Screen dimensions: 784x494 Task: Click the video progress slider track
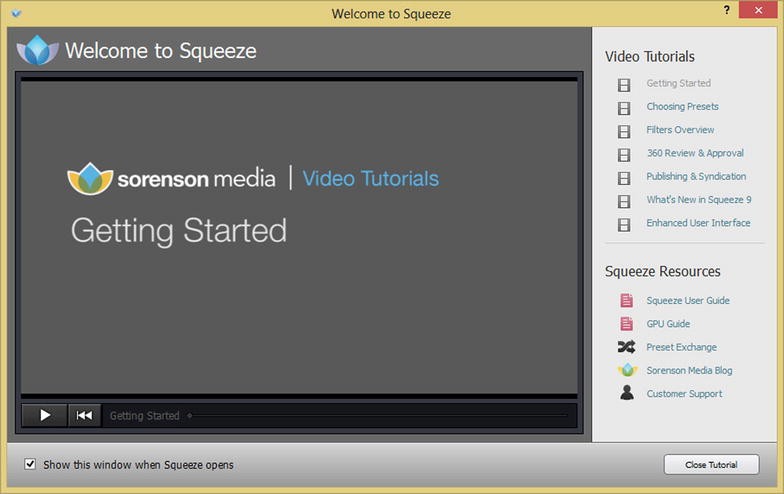379,415
